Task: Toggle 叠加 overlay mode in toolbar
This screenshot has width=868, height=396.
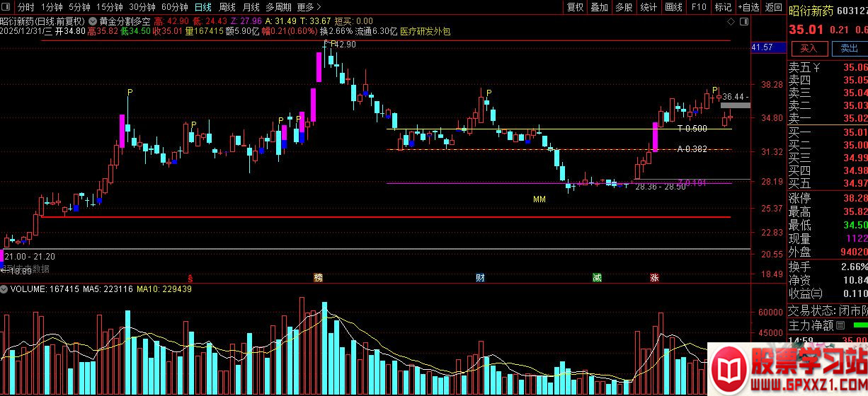Action: click(600, 7)
